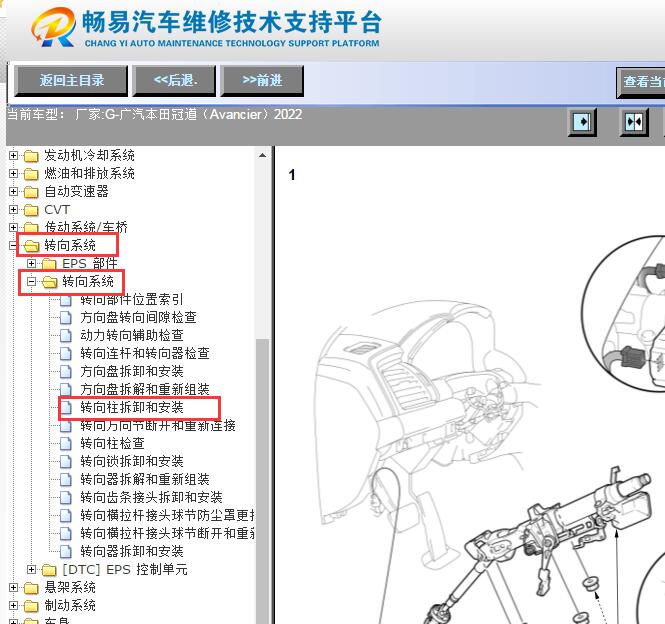Expand the 制动系统 tree node
Screen dimensions: 665x624
click(x=13, y=605)
